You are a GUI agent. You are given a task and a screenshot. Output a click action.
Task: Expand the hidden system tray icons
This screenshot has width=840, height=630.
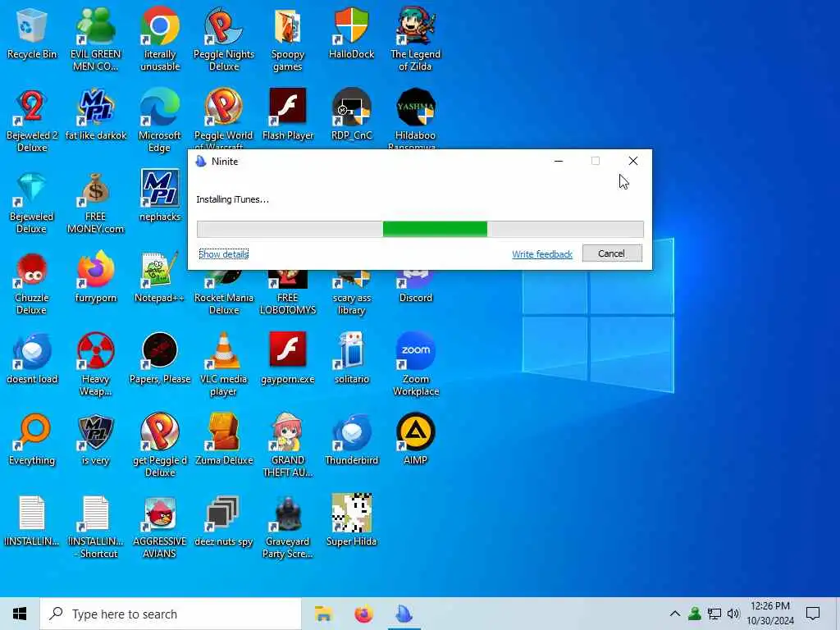tap(675, 614)
